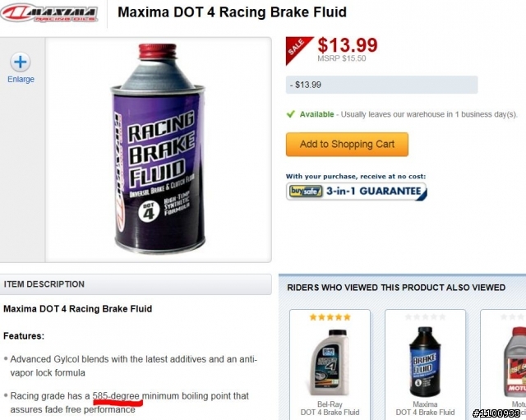The height and width of the screenshot is (420, 526).
Task: Open the 3-in-1 Guarantee banner
Action: (x=356, y=192)
